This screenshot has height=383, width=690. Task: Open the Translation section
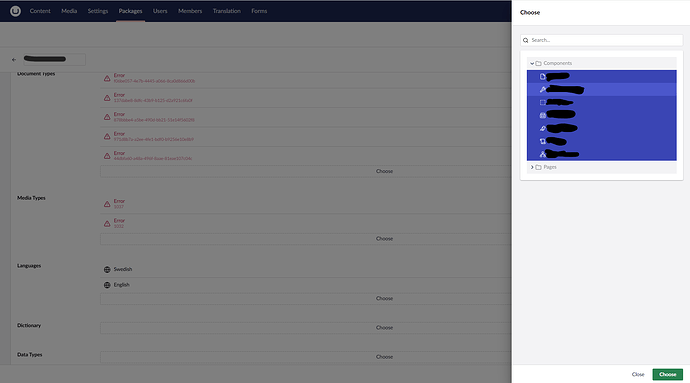pos(227,11)
